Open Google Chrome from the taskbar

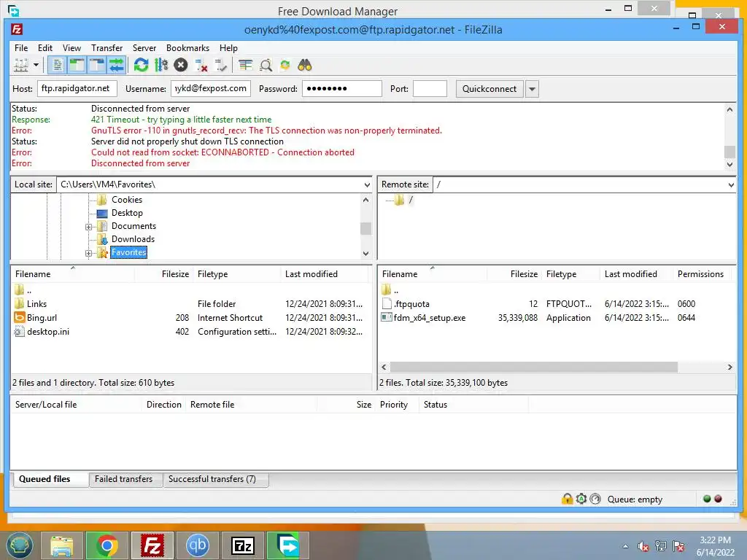coord(107,545)
